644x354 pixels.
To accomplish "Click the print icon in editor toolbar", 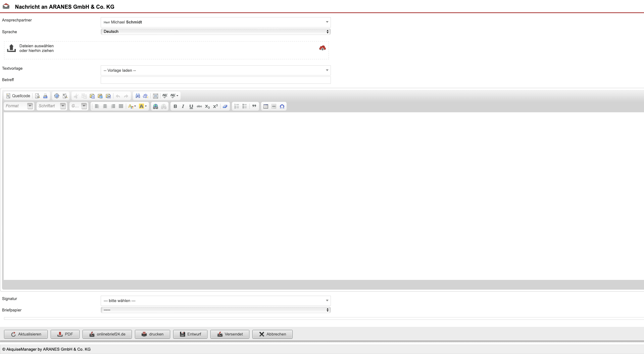I will coord(45,96).
